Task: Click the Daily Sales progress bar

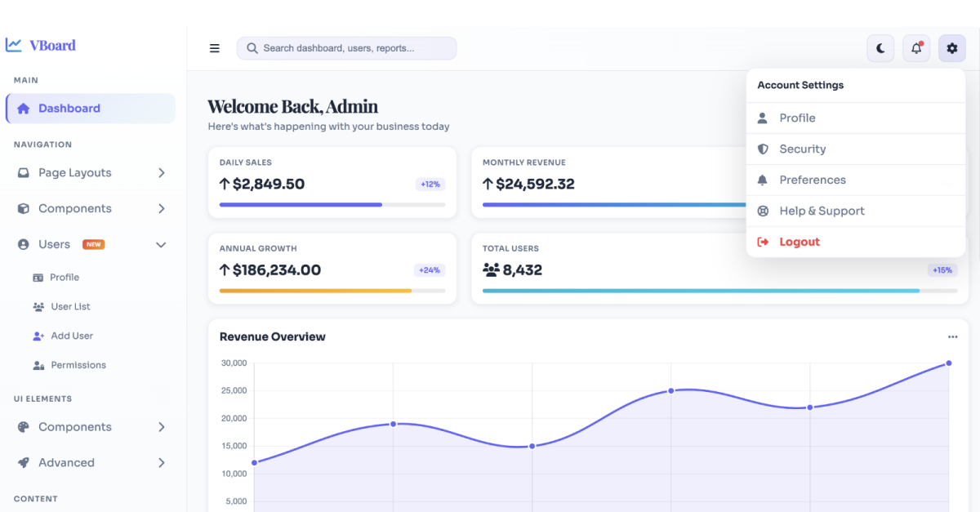Action: [x=332, y=204]
